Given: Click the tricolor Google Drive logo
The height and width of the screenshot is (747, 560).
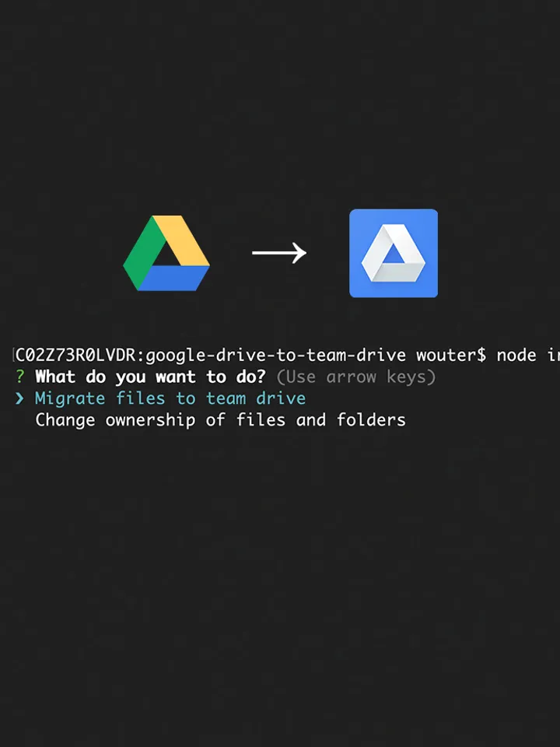Looking at the screenshot, I should pyautogui.click(x=166, y=253).
